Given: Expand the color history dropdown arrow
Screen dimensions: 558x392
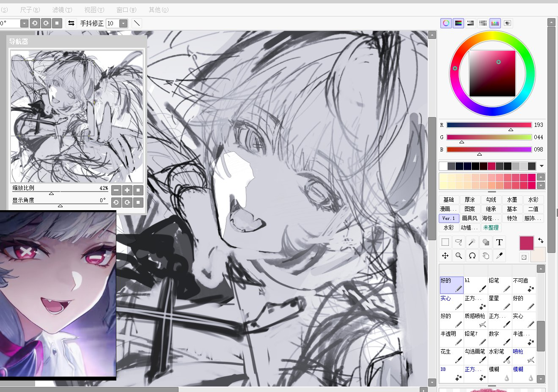Looking at the screenshot, I should [542, 166].
